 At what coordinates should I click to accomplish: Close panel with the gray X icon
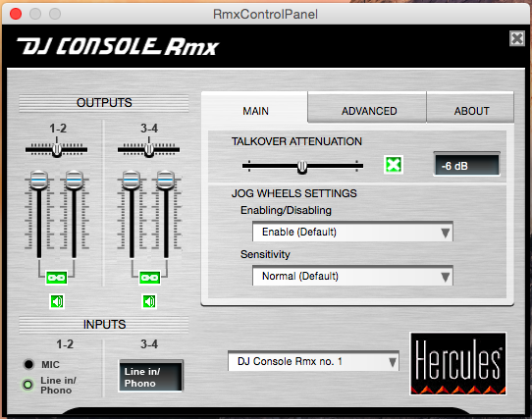click(517, 38)
